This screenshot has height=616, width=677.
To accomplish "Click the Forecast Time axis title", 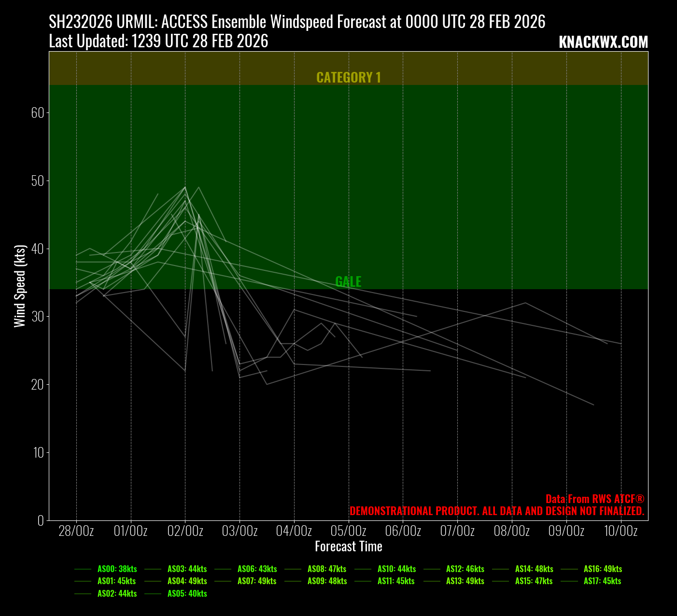I will (x=348, y=546).
